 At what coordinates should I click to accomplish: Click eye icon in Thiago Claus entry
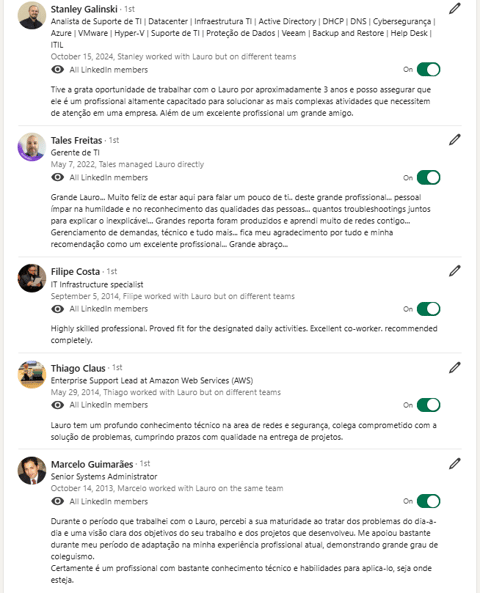pos(57,405)
